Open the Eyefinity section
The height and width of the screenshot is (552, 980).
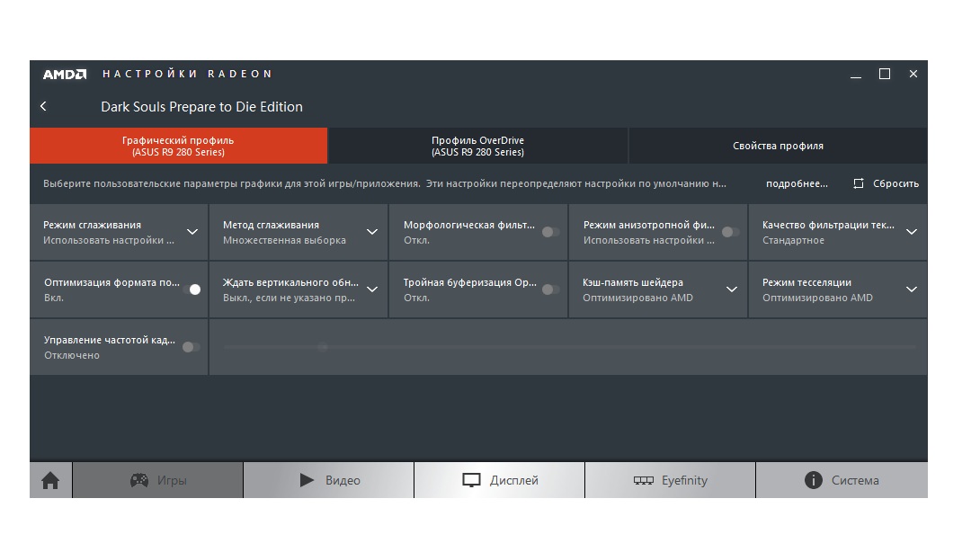click(x=670, y=480)
